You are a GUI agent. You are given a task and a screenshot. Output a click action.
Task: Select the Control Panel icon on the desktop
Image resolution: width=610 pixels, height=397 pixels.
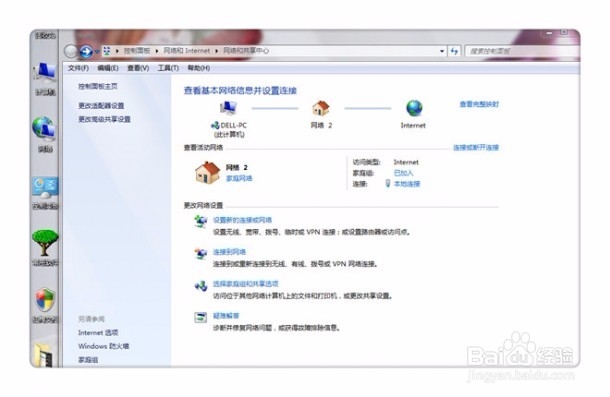coord(46,188)
